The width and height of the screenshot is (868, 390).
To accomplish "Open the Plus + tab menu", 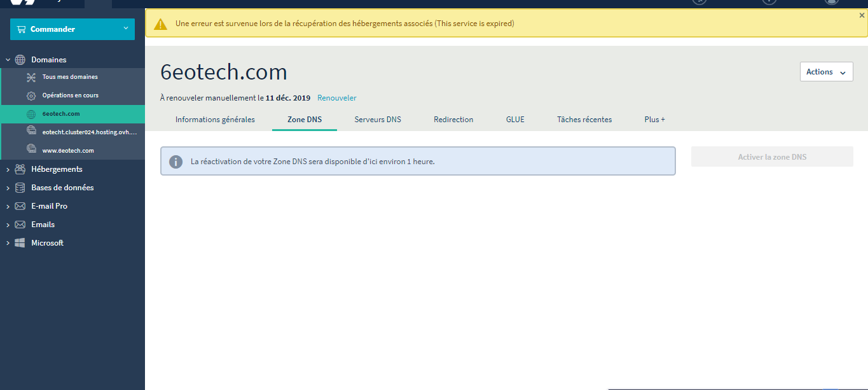I will [654, 120].
